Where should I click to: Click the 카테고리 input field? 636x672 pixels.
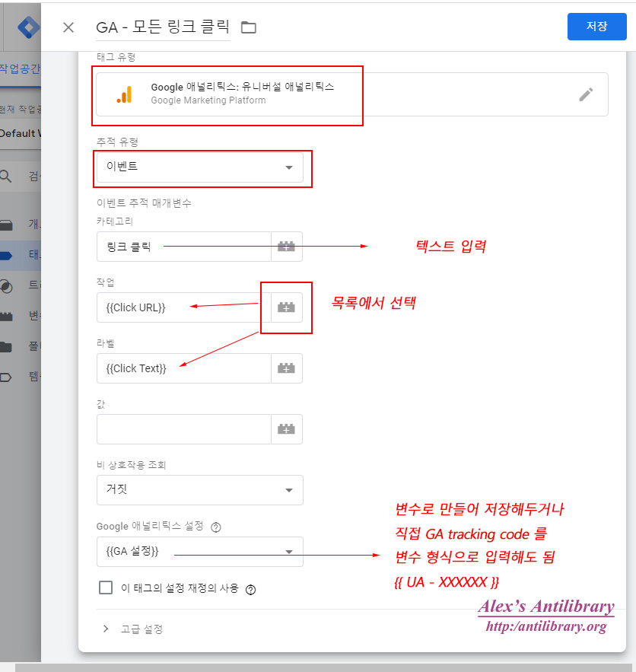click(184, 247)
